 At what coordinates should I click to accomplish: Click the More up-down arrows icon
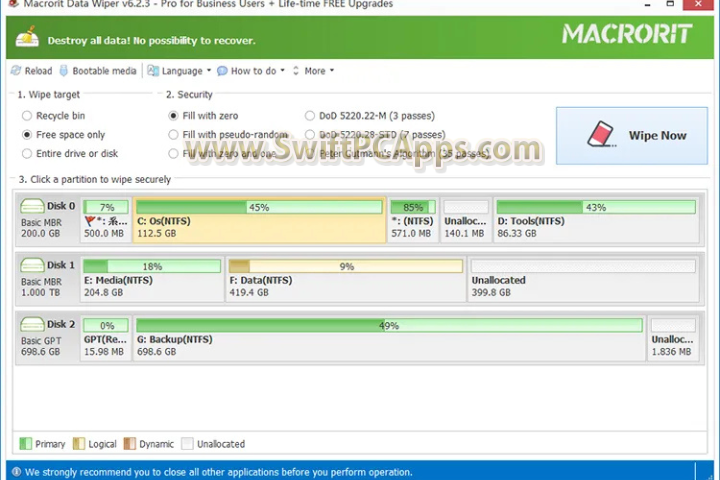296,71
